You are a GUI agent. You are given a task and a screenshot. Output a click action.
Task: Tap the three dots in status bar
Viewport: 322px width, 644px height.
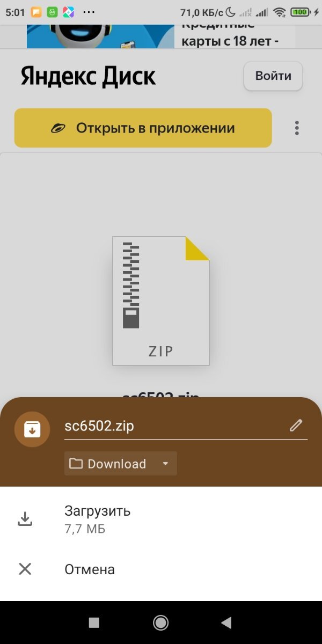coord(90,12)
